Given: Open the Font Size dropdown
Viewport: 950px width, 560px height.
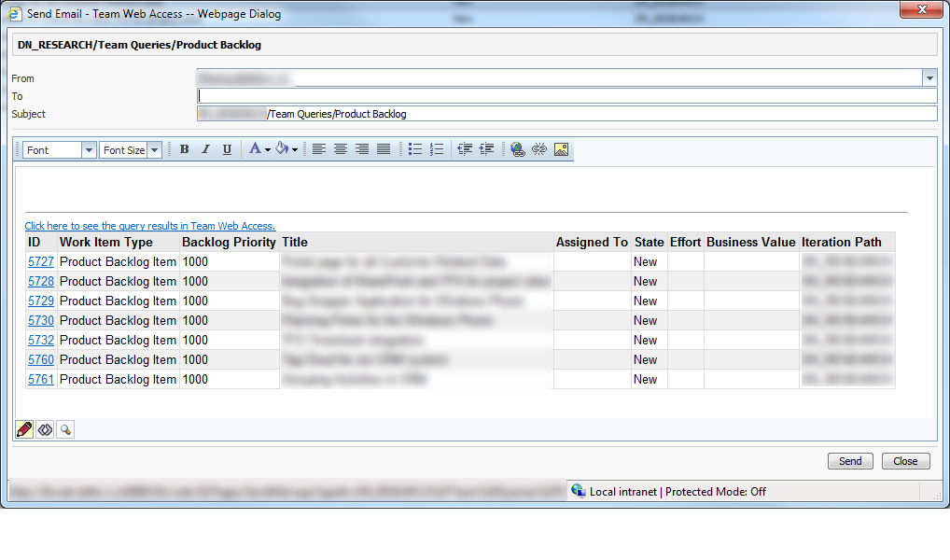Looking at the screenshot, I should [x=155, y=150].
